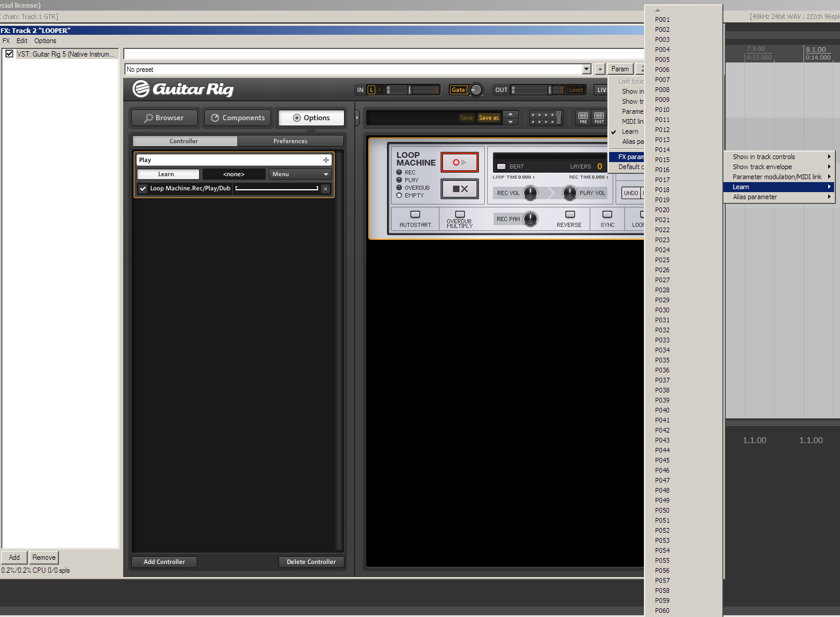This screenshot has height=617, width=840.
Task: Uncheck VST: Guitar Rig 5 plugin checkbox
Action: [x=9, y=54]
